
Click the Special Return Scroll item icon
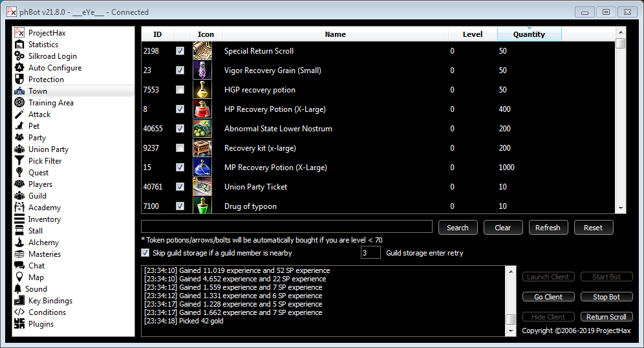pyautogui.click(x=202, y=51)
